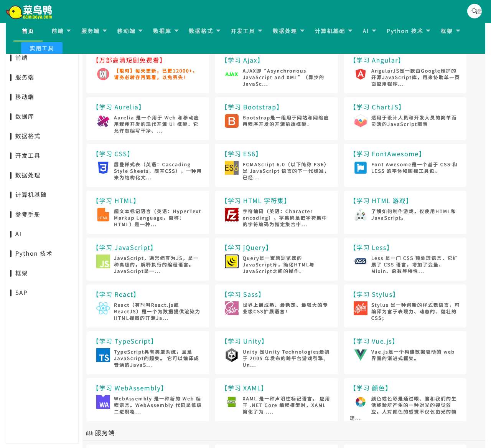Open the Vue.js green logo icon

point(360,355)
